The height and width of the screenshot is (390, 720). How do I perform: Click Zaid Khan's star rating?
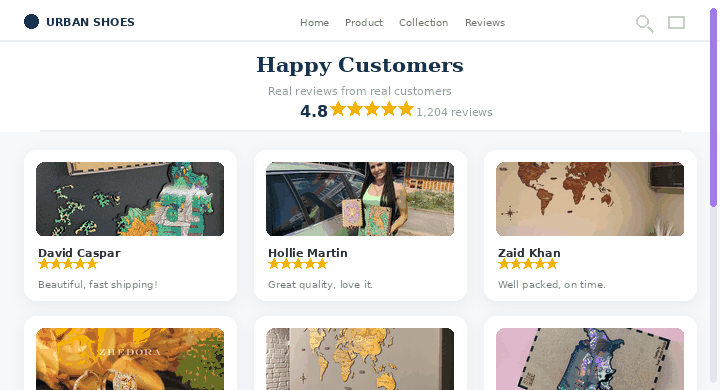528,264
